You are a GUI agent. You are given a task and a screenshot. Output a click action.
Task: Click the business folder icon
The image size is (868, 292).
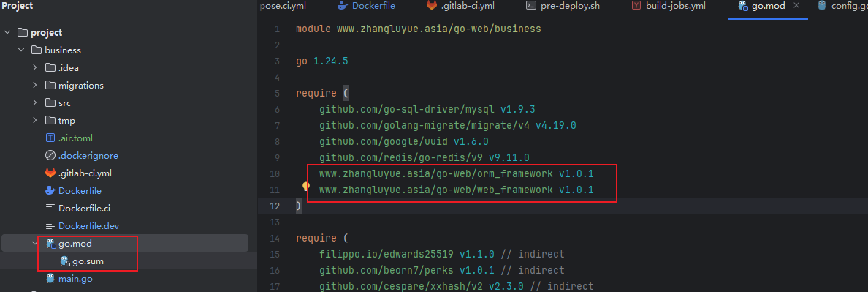point(37,50)
